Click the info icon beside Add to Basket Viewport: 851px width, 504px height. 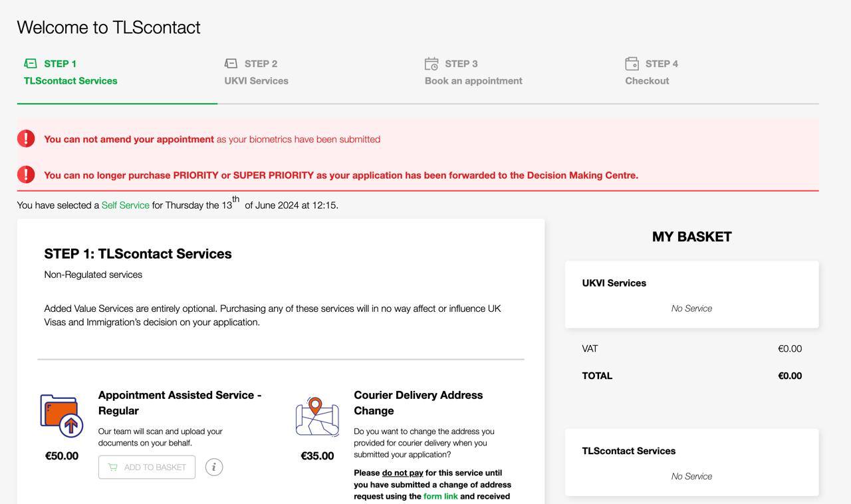pyautogui.click(x=214, y=467)
